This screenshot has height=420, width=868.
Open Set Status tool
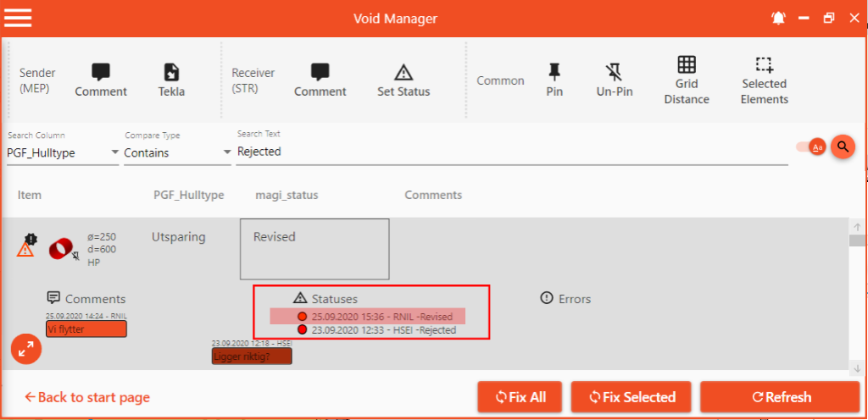pyautogui.click(x=403, y=80)
